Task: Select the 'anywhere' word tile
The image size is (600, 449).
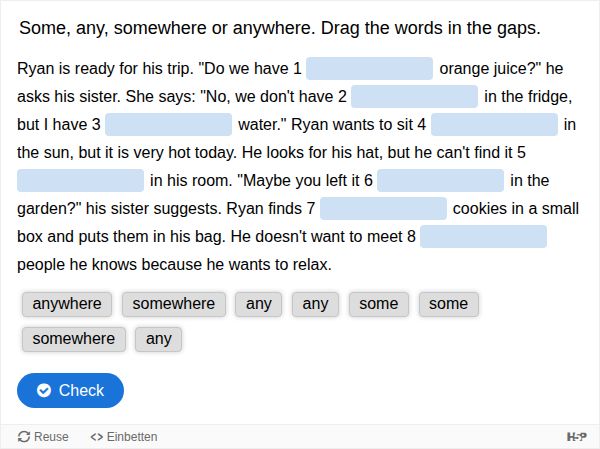Action: (67, 304)
